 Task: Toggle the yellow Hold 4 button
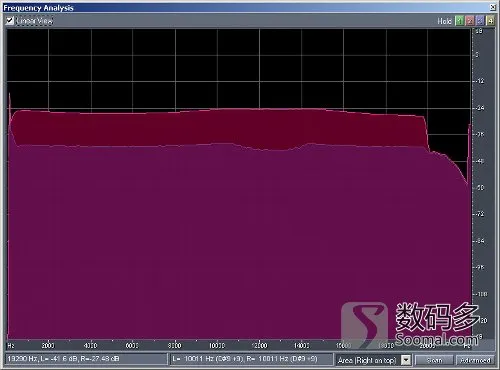pyautogui.click(x=490, y=21)
